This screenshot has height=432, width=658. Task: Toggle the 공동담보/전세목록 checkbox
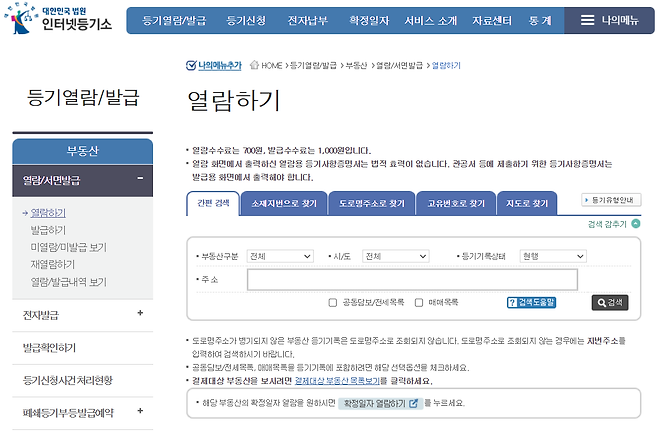tap(333, 303)
